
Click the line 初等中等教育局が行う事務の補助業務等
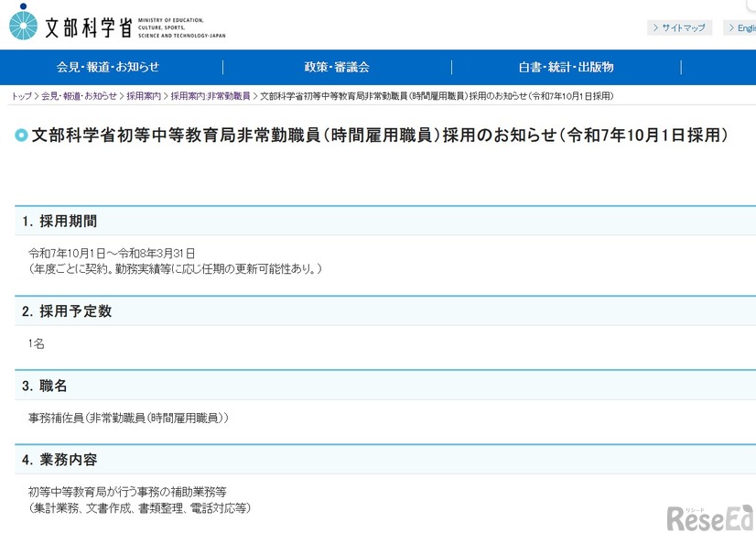pyautogui.click(x=127, y=492)
